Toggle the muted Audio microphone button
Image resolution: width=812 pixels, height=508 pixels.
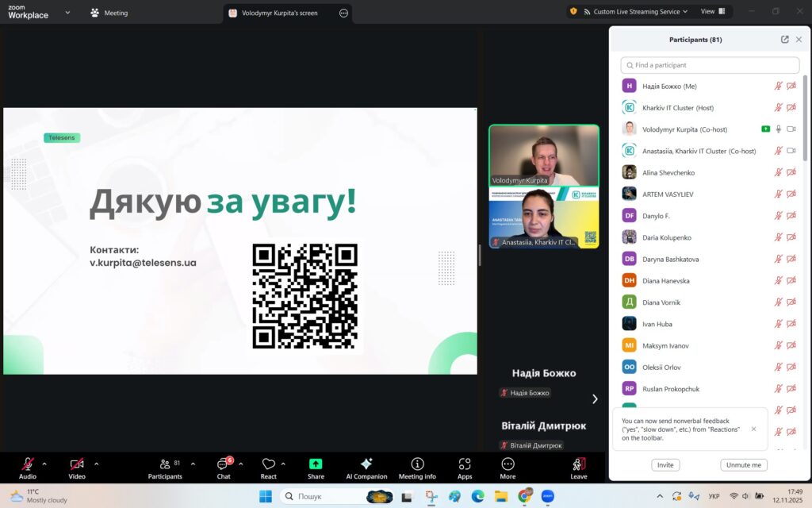coord(28,464)
